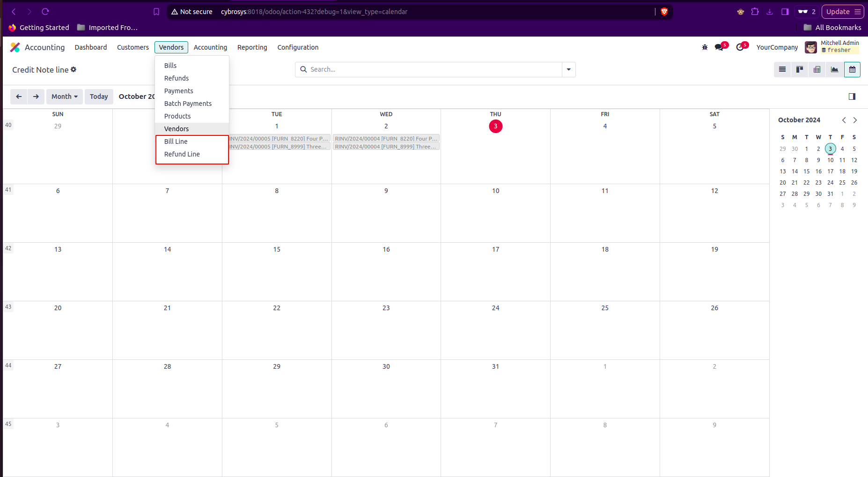The image size is (868, 477).
Task: Open RINV/2024/00004 FURN_8220 calendar event
Action: coord(386,139)
